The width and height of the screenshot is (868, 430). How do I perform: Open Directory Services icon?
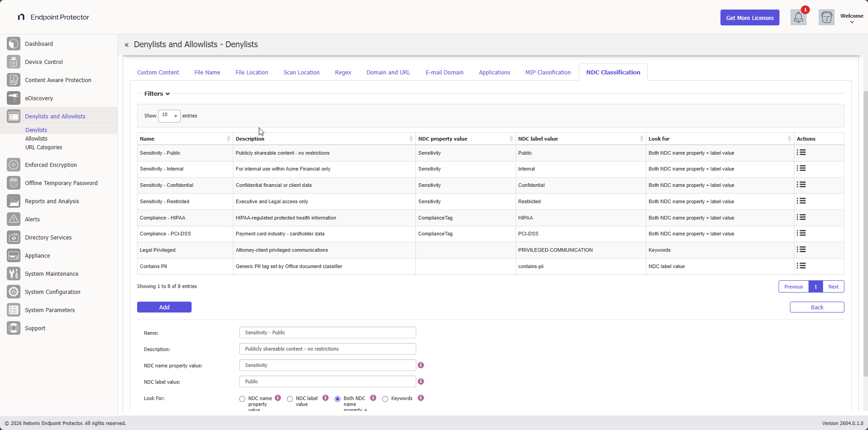tap(14, 237)
